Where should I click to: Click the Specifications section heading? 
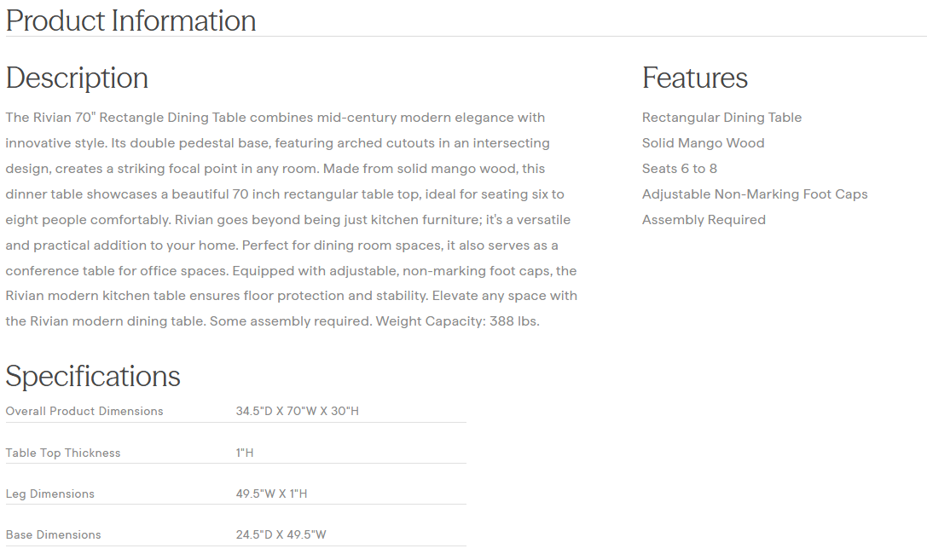click(93, 376)
